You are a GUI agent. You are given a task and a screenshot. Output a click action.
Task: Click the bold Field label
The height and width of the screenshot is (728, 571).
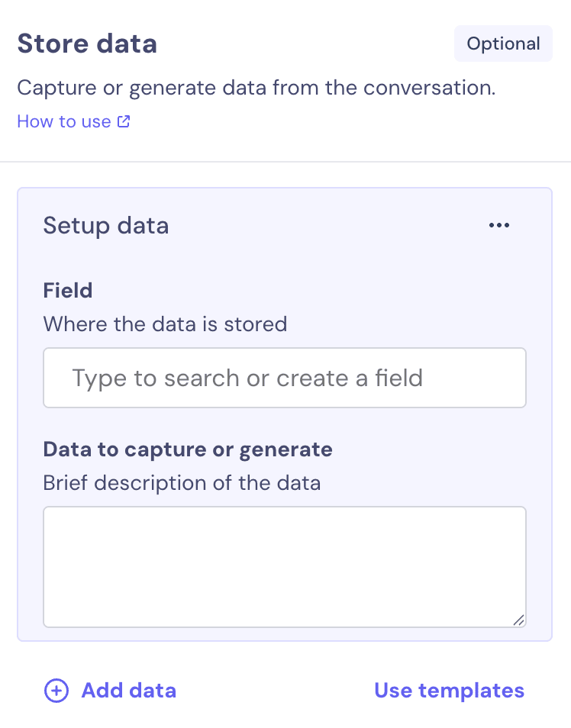[x=68, y=290]
